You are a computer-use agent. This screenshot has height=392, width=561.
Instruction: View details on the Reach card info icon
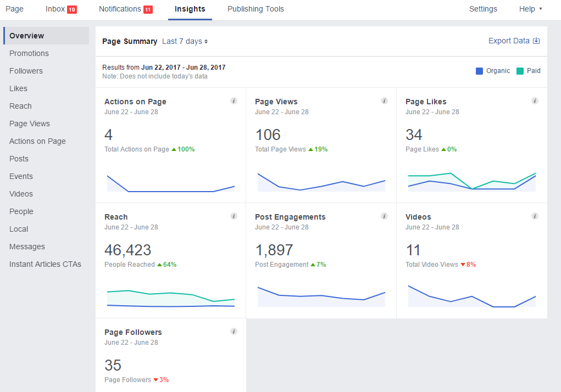[234, 216]
